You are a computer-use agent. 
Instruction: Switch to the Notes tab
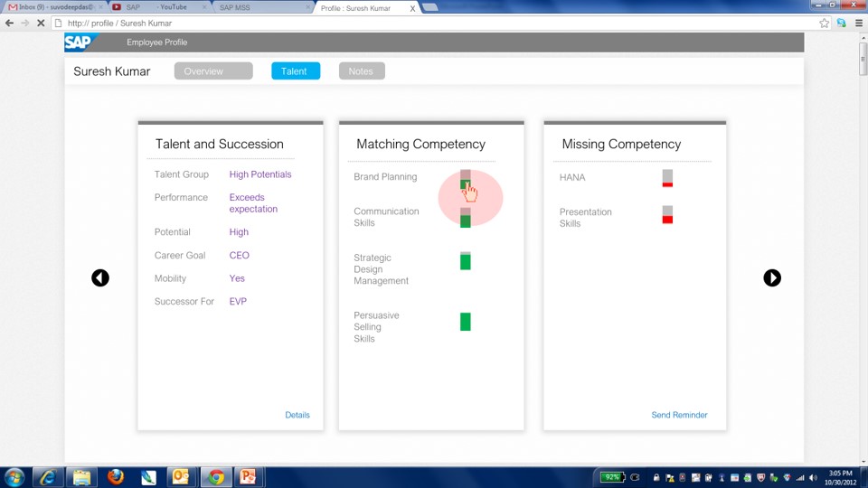362,71
